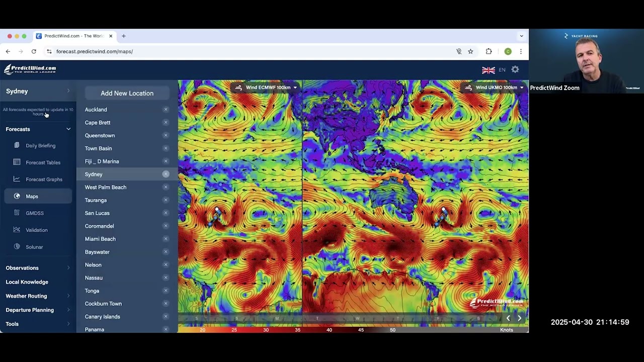This screenshot has width=644, height=362.
Task: Select Canary Islands location
Action: (x=102, y=317)
